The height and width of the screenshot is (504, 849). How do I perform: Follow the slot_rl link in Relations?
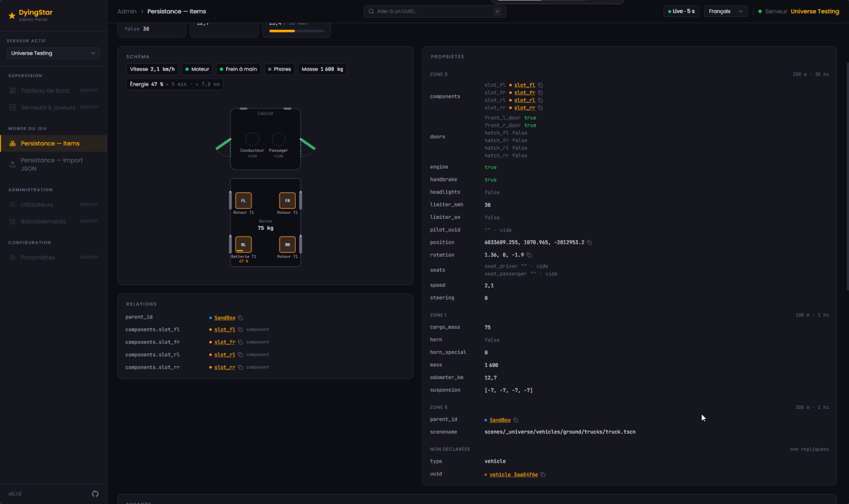coord(225,355)
